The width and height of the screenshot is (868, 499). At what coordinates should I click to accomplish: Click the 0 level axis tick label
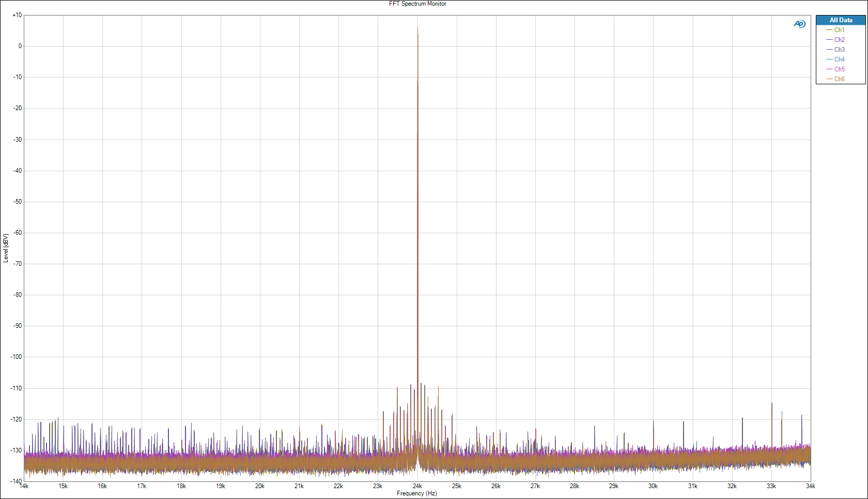[x=20, y=46]
